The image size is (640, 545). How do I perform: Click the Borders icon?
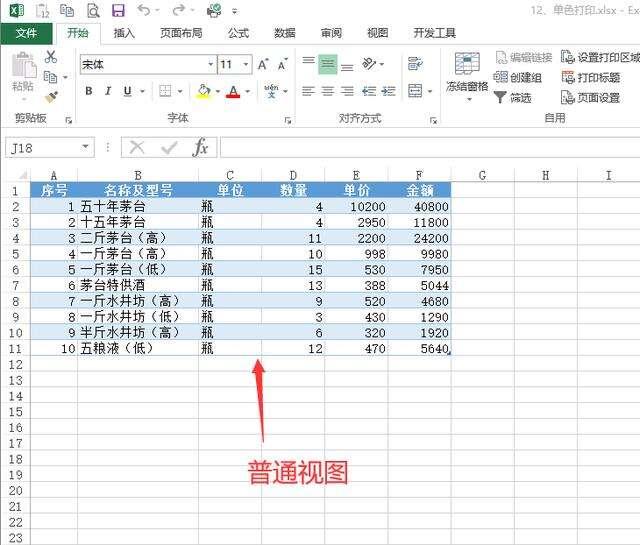[165, 91]
